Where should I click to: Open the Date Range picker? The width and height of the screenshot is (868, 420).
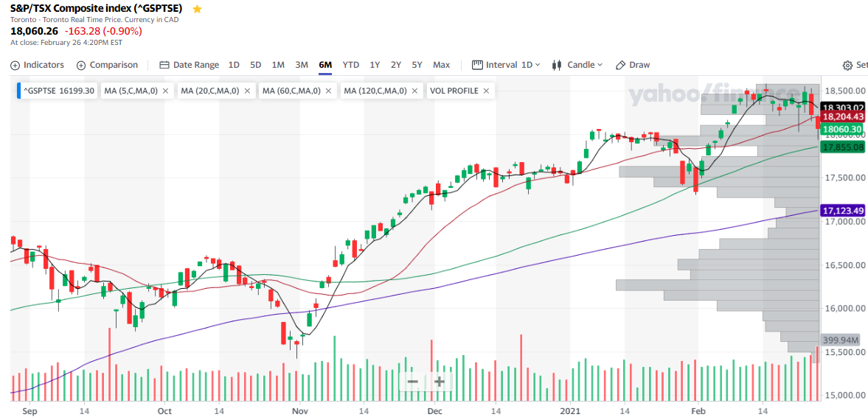pos(190,65)
